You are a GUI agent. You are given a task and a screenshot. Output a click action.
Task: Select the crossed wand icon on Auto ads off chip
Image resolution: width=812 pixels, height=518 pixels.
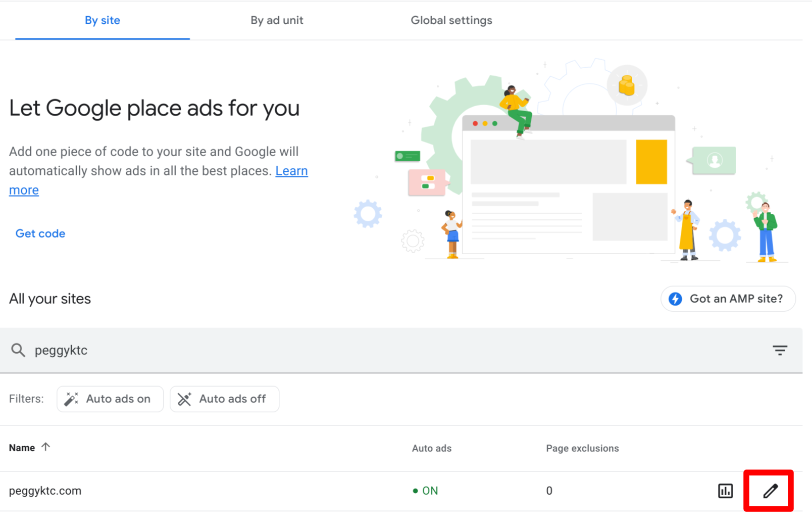tap(185, 399)
